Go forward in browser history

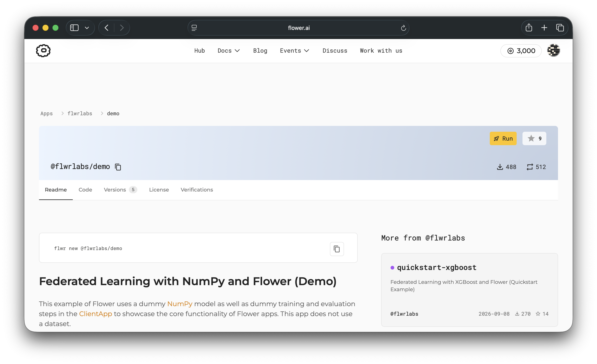pyautogui.click(x=122, y=28)
